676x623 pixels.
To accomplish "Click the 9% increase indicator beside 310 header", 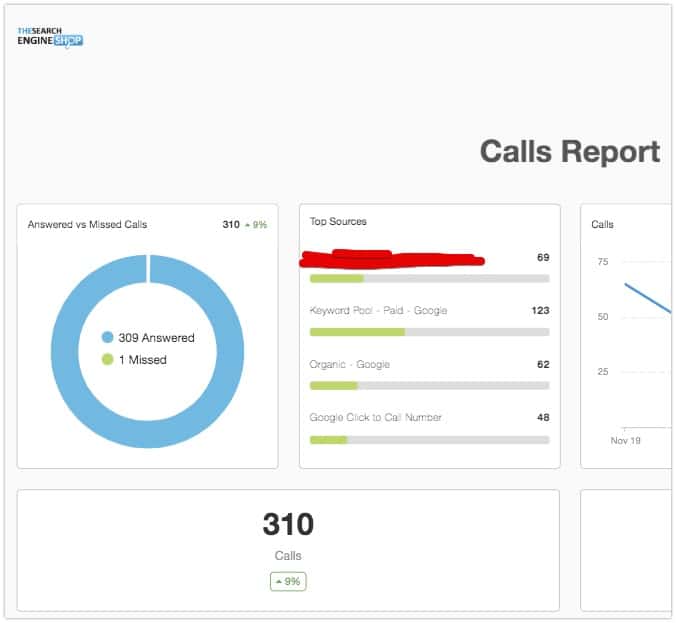I will pos(256,225).
